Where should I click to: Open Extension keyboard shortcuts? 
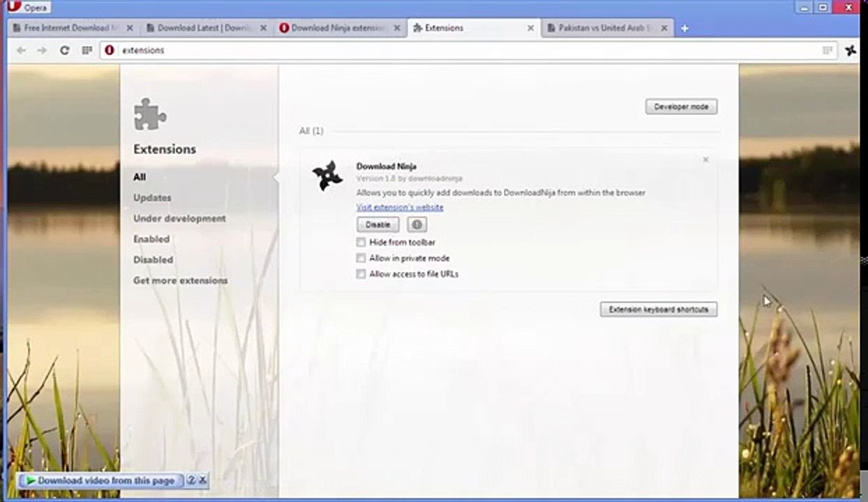(659, 310)
